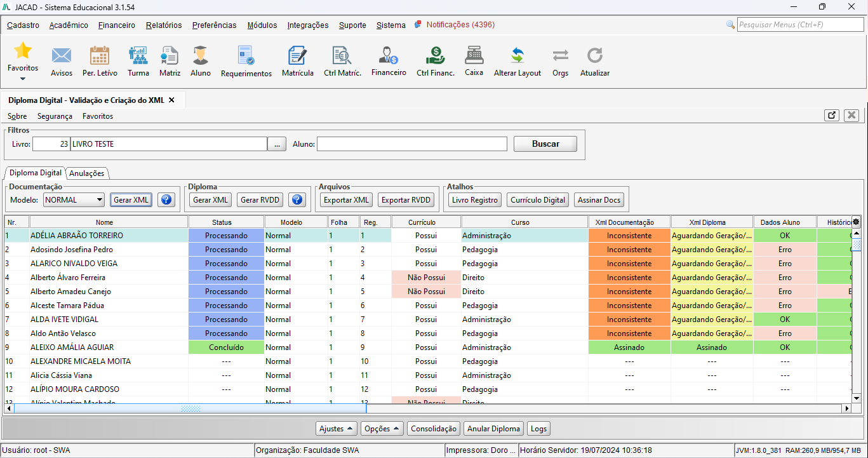The width and height of the screenshot is (868, 458).
Task: Click the Atualizar refresh icon
Action: pyautogui.click(x=594, y=56)
